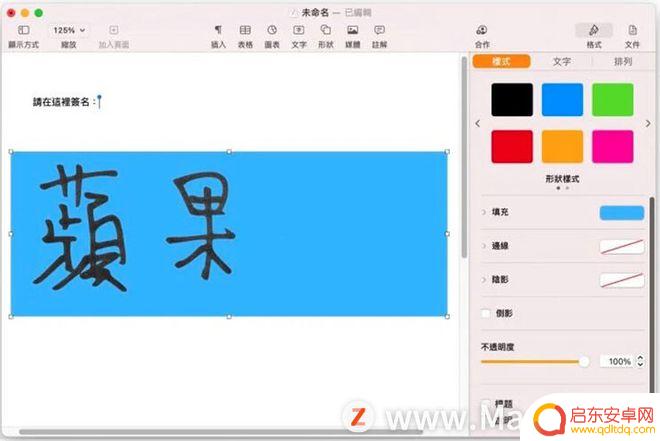Apply the black shape style swatch
This screenshot has height=441, width=660.
(512, 100)
